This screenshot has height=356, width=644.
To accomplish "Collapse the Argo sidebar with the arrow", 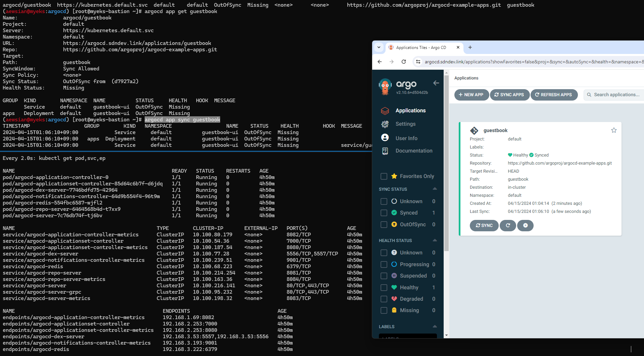I will click(x=436, y=83).
